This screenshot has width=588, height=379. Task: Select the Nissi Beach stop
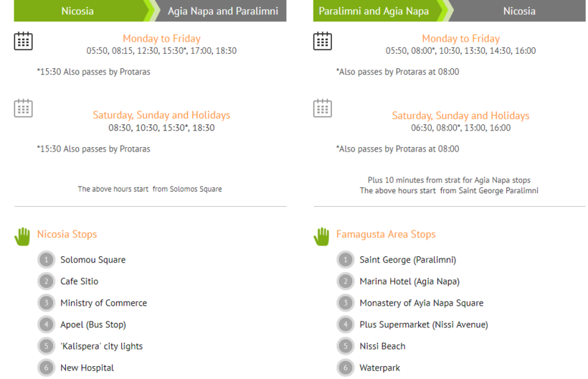coord(382,346)
